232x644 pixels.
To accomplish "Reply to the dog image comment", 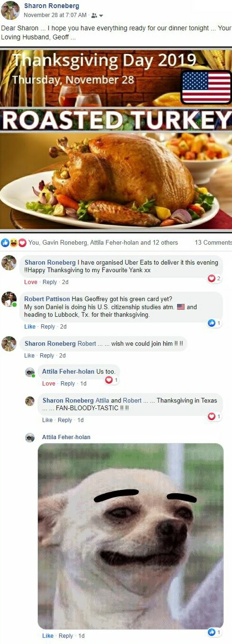I will click(x=66, y=636).
